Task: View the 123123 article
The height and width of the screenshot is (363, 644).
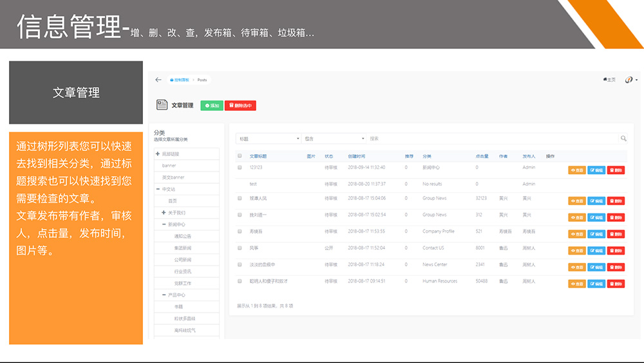Action: tap(576, 170)
